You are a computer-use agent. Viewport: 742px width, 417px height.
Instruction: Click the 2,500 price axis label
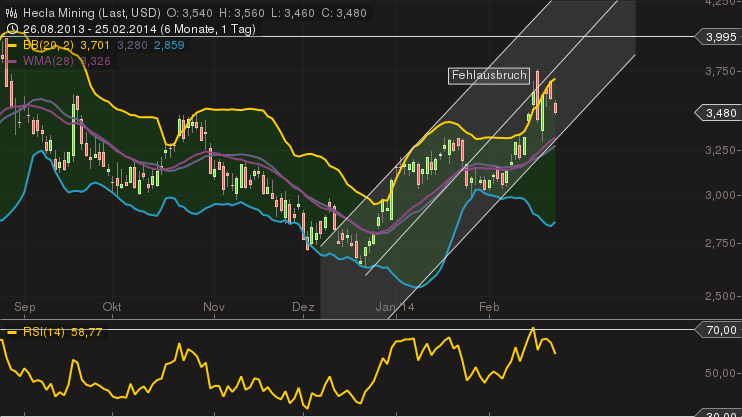[x=721, y=296]
